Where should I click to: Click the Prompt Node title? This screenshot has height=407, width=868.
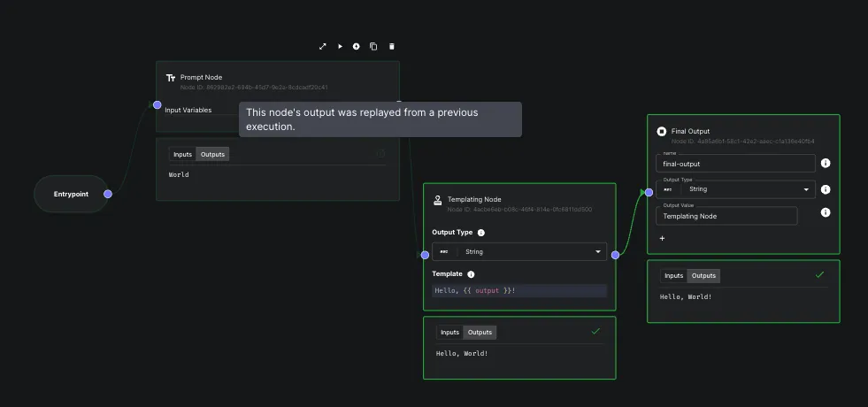[201, 78]
